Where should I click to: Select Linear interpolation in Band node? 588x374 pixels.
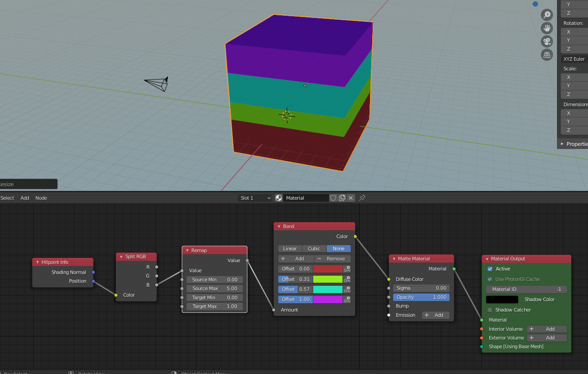[x=290, y=249]
